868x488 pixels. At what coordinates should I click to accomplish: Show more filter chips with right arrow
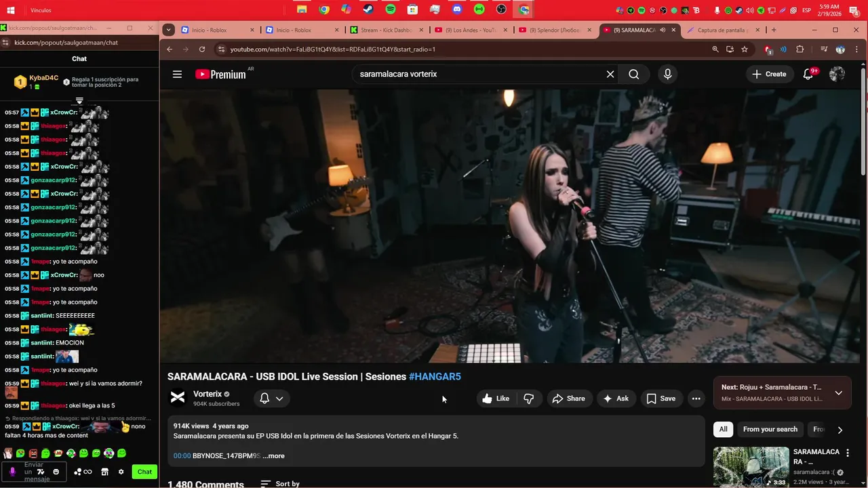(x=840, y=430)
